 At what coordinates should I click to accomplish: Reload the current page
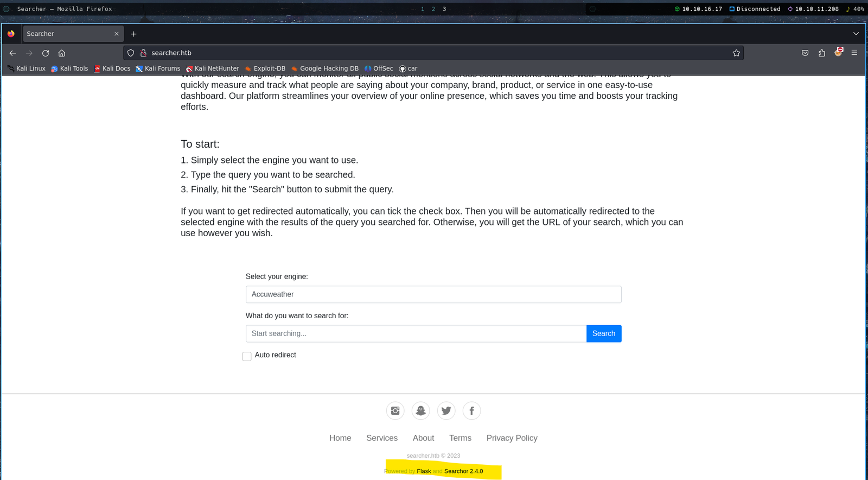coord(46,53)
